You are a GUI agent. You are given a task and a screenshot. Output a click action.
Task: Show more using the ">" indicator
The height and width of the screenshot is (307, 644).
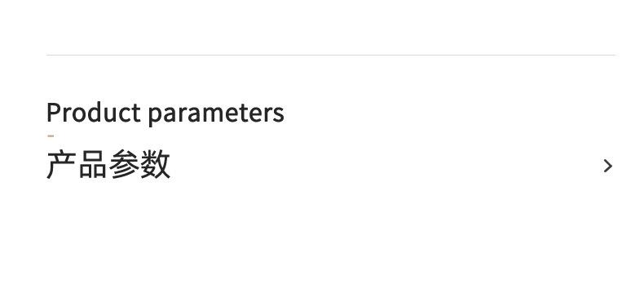[608, 166]
